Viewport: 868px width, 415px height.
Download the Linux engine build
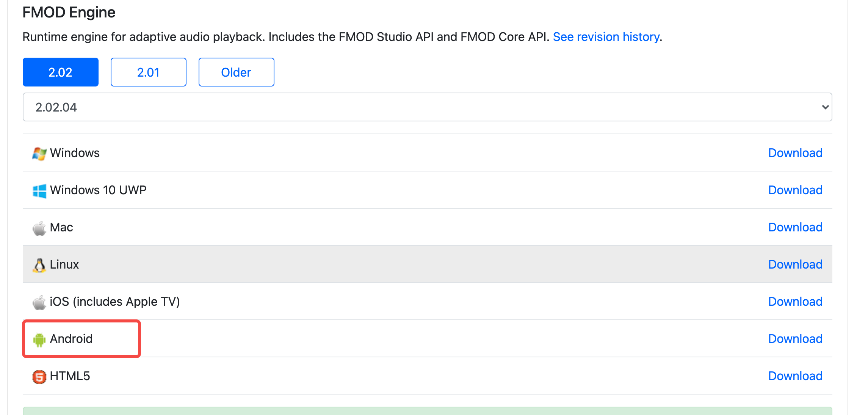[x=795, y=264]
